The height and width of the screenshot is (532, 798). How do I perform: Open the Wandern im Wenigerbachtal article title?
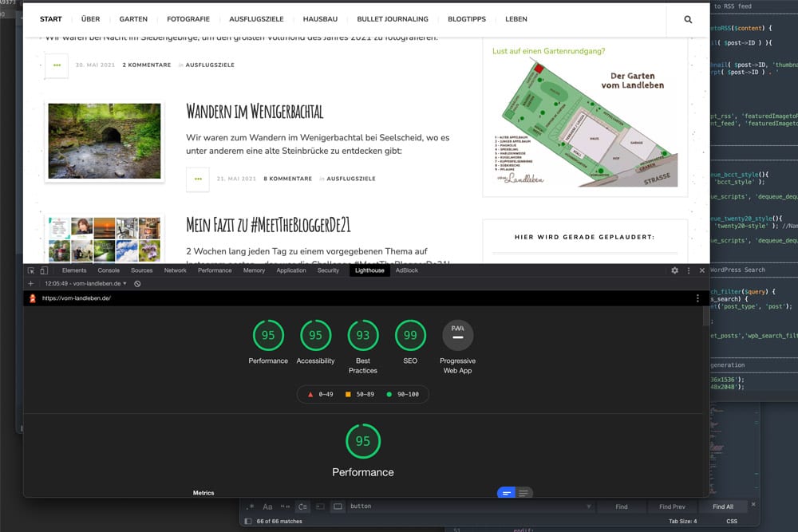point(255,111)
